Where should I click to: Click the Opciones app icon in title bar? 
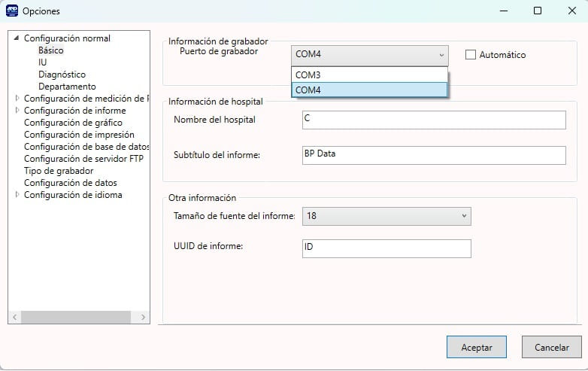[13, 11]
